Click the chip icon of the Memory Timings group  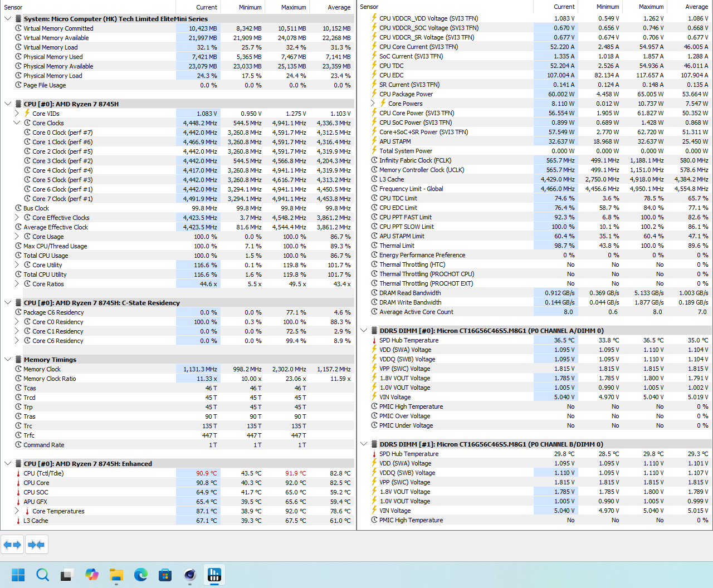[x=18, y=360]
